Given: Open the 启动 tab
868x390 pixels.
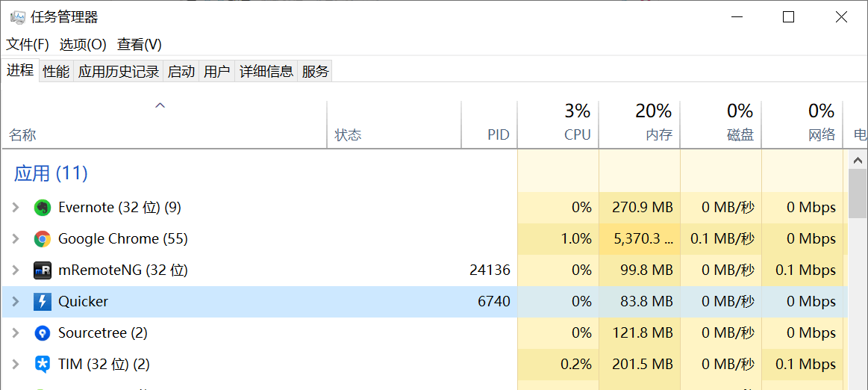Looking at the screenshot, I should pos(181,72).
